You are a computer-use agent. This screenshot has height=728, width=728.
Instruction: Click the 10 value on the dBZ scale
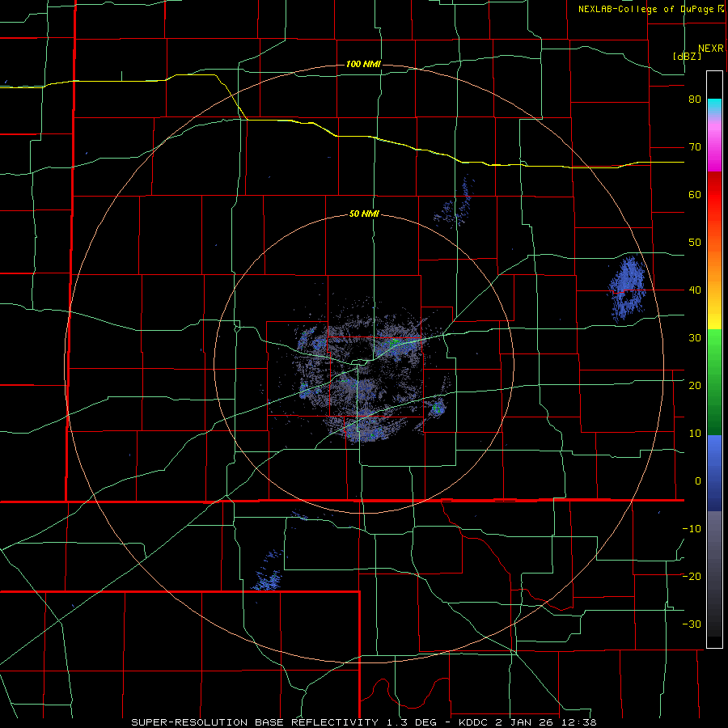[695, 434]
